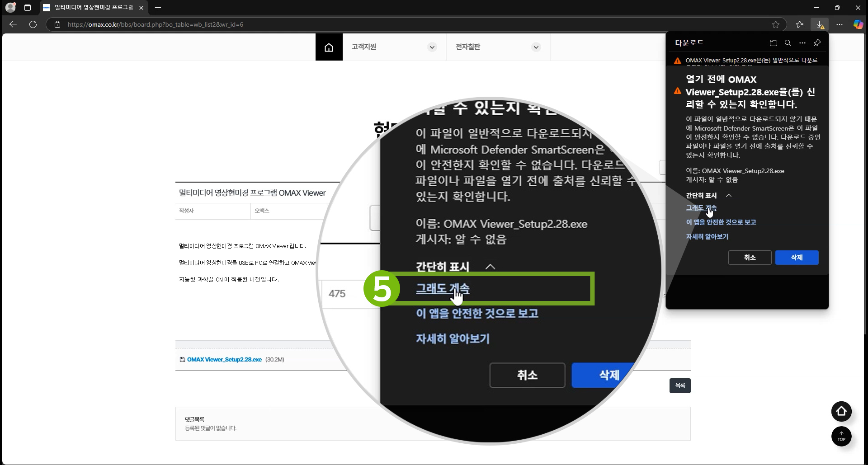Click the round home scroll button

point(841,411)
